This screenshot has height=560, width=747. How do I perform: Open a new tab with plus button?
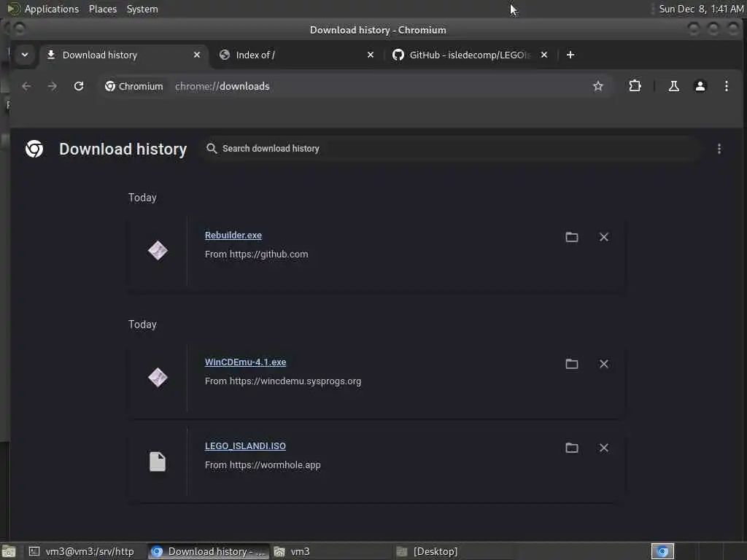tap(570, 55)
